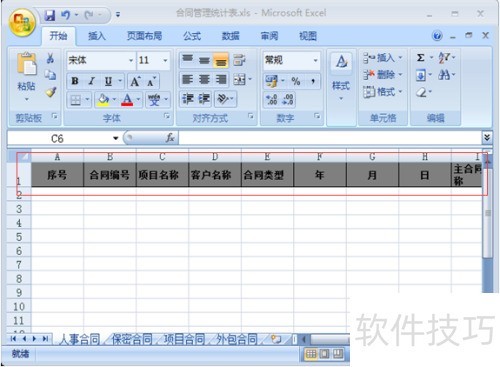Click the Format Painter brush icon
Image resolution: width=500 pixels, height=367 pixels.
tap(51, 91)
